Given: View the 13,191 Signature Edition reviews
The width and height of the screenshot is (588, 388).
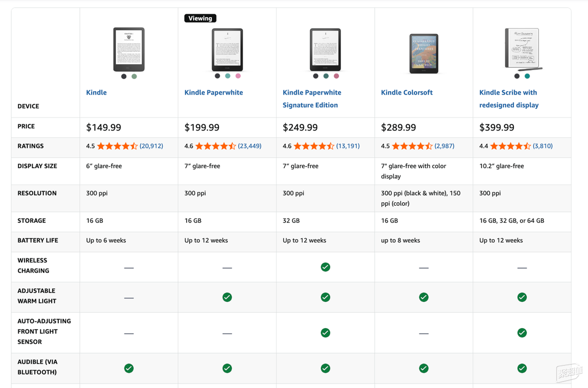Looking at the screenshot, I should [x=348, y=146].
